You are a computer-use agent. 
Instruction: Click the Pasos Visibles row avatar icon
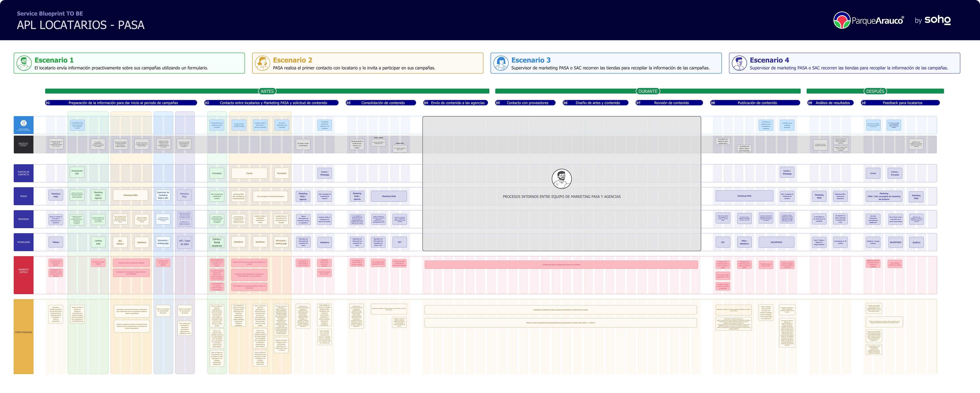[x=23, y=123]
